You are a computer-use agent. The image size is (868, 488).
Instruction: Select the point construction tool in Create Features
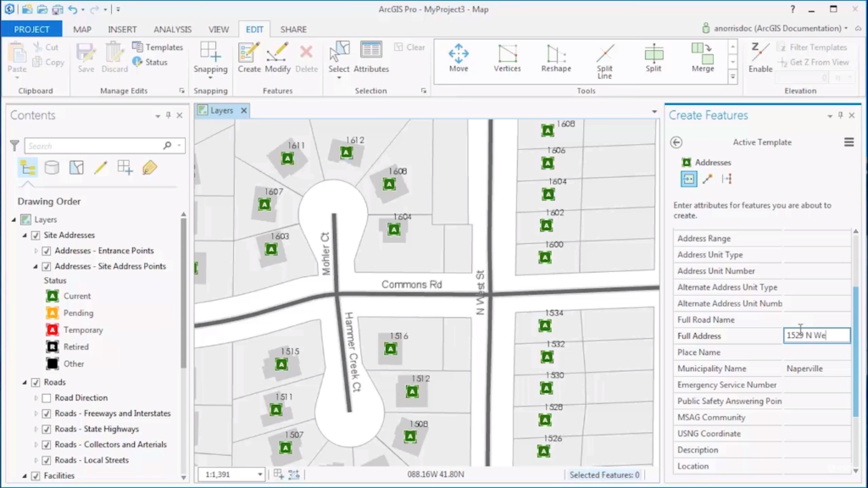click(x=688, y=179)
